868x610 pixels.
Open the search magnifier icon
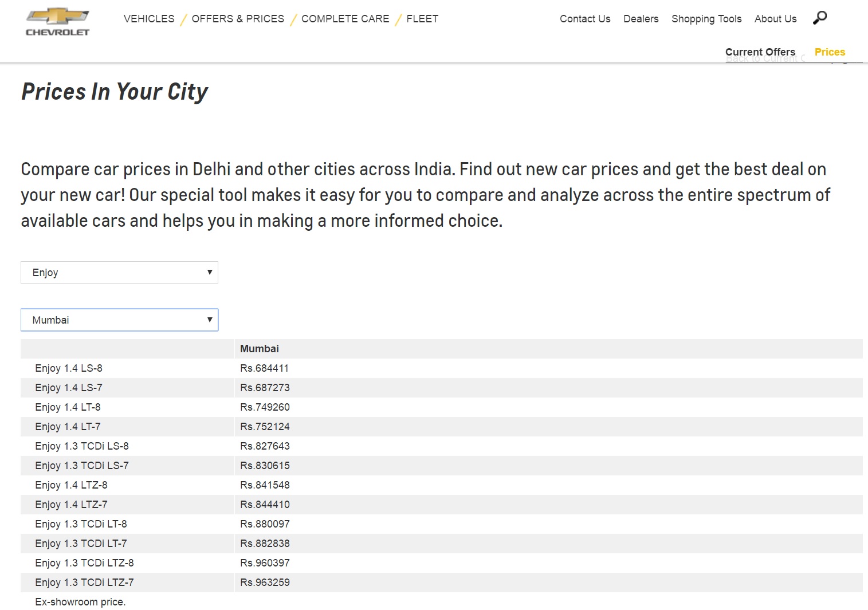click(x=820, y=18)
